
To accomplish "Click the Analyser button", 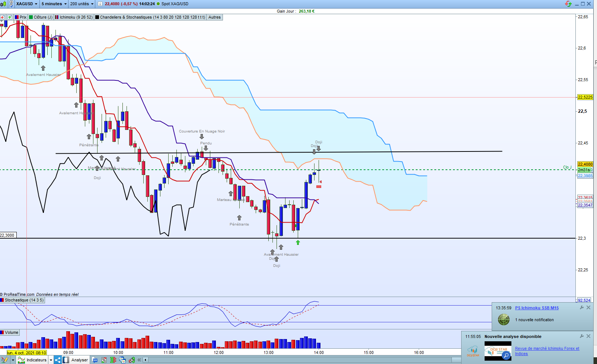I will [76, 360].
